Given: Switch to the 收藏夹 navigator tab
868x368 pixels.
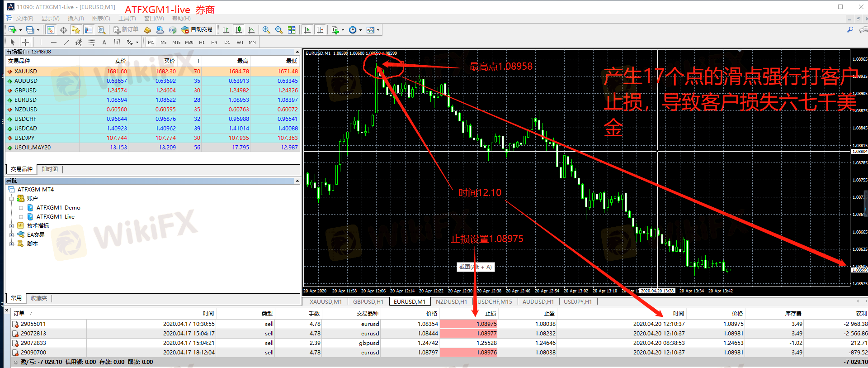Looking at the screenshot, I should [39, 298].
